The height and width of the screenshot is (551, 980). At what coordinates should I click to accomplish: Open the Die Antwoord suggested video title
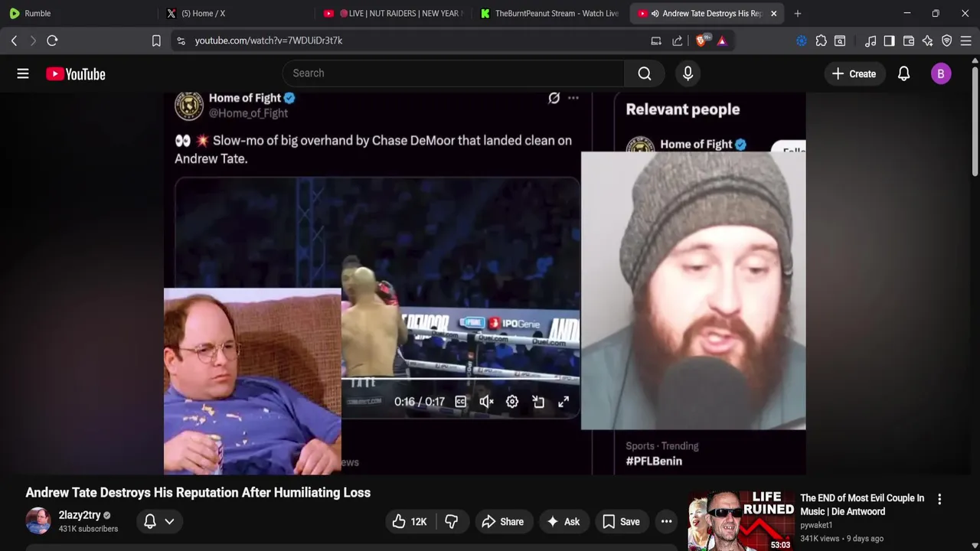pos(862,504)
